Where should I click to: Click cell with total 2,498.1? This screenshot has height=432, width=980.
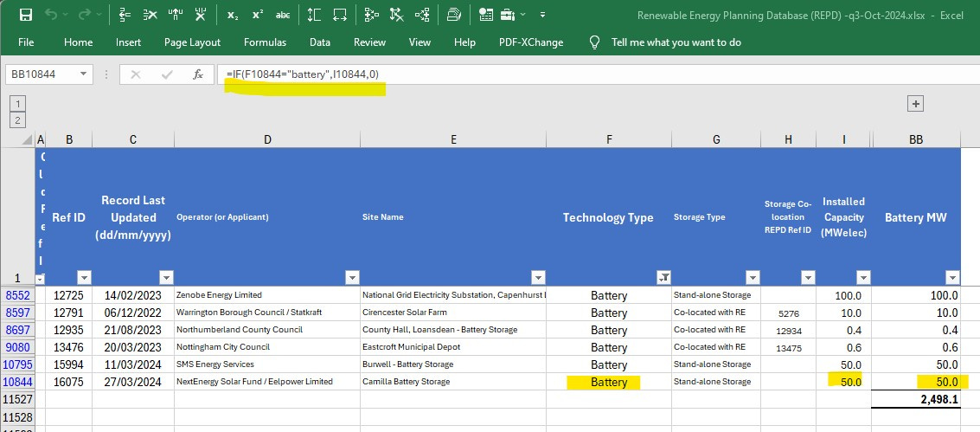point(916,399)
